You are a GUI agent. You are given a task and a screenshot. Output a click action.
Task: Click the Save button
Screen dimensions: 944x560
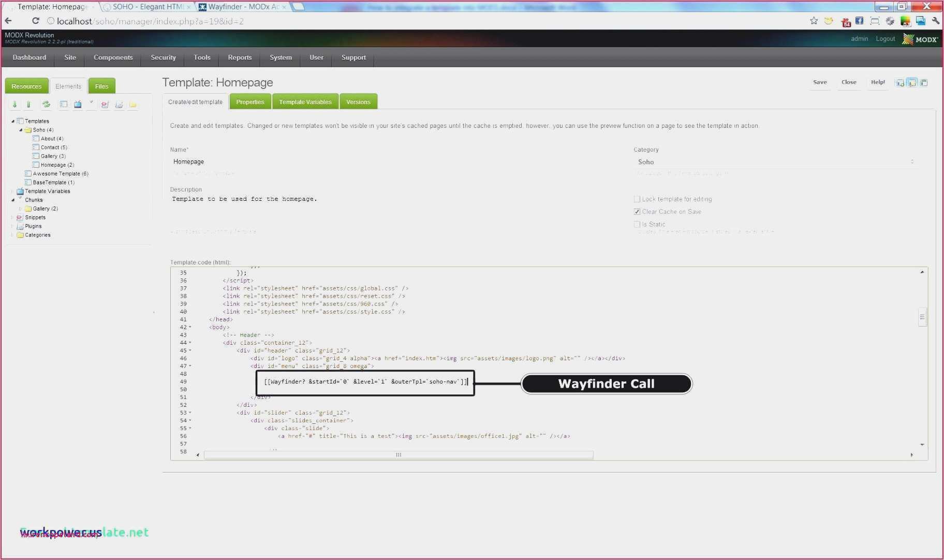(820, 82)
